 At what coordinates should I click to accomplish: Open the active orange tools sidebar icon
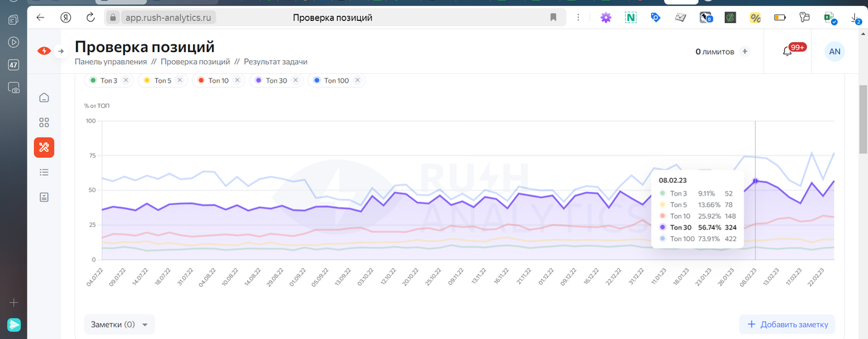click(44, 147)
